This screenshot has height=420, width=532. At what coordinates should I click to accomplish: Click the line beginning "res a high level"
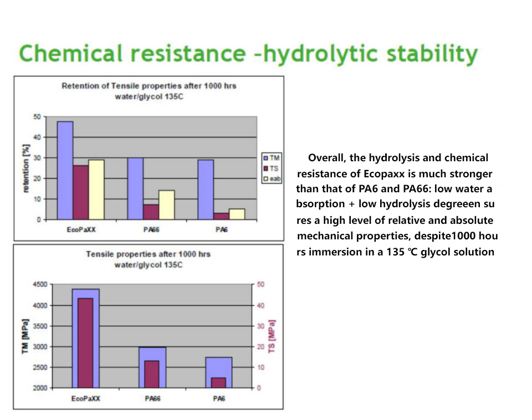click(x=395, y=220)
